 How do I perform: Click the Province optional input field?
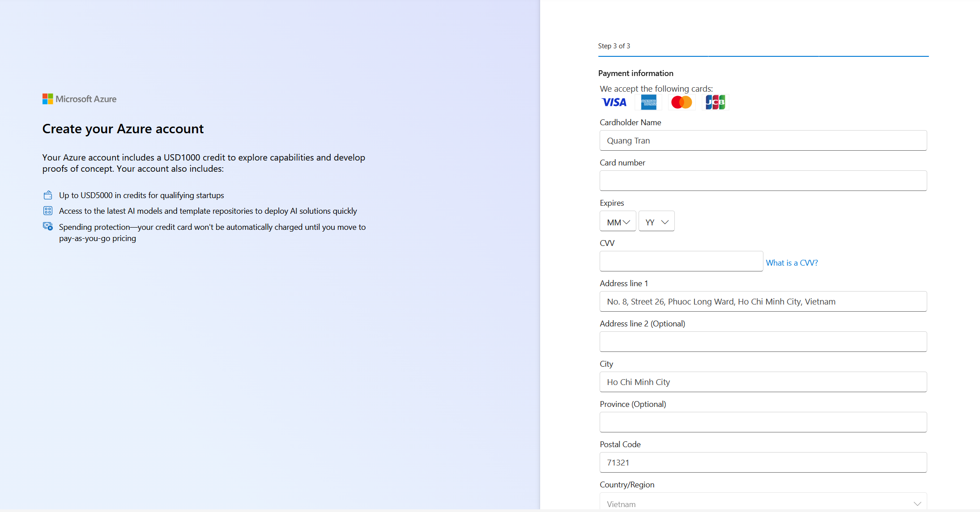763,422
